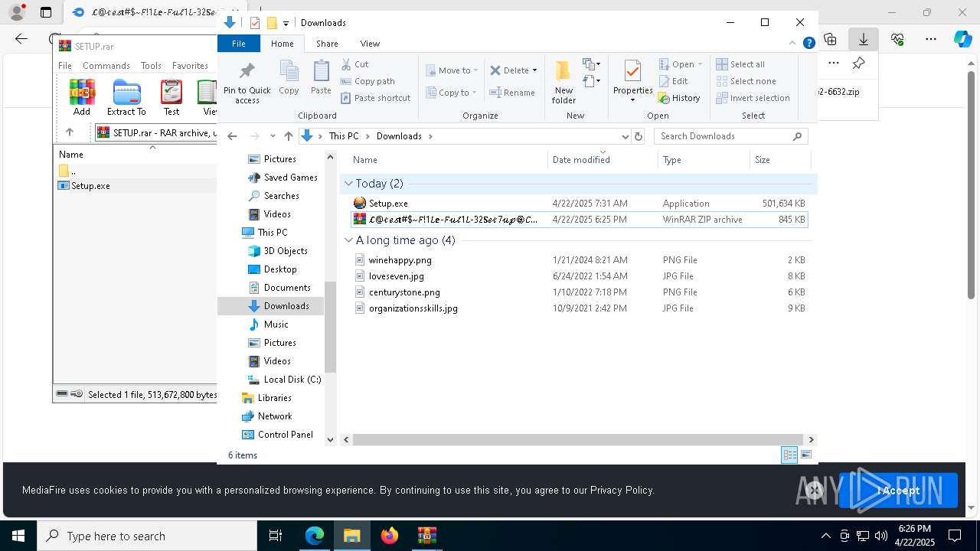The height and width of the screenshot is (551, 980).
Task: Click Open in the Open group
Action: (x=676, y=64)
